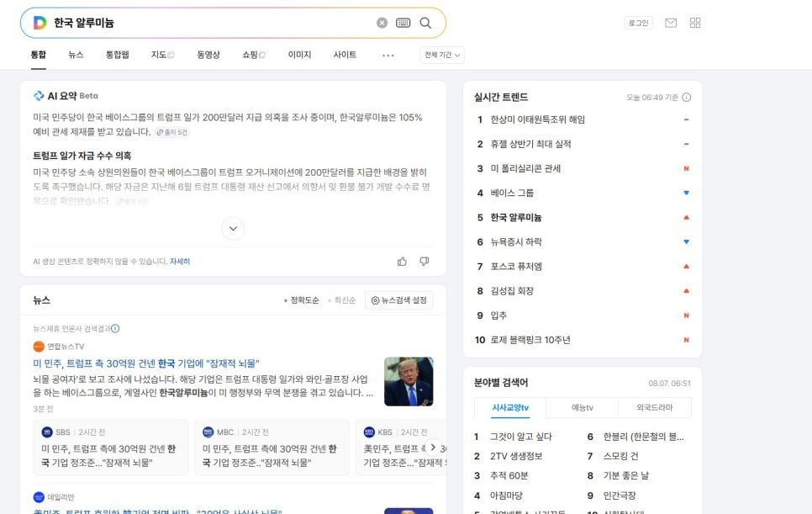Screen dimensions: 812x514
Task: Click 트럼프 일가 자금 수수 의혹 heading
Action: click(x=82, y=156)
